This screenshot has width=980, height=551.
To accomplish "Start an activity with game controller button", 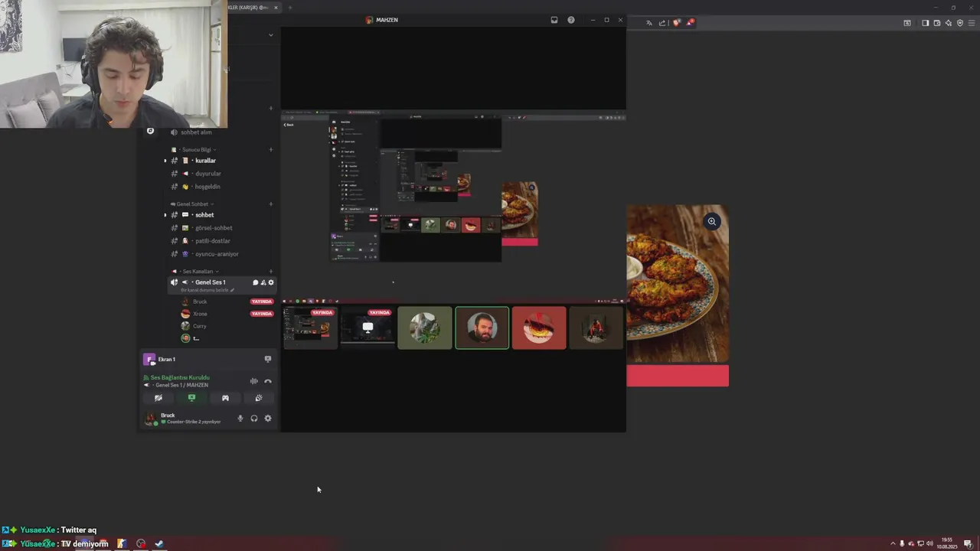I will (225, 398).
